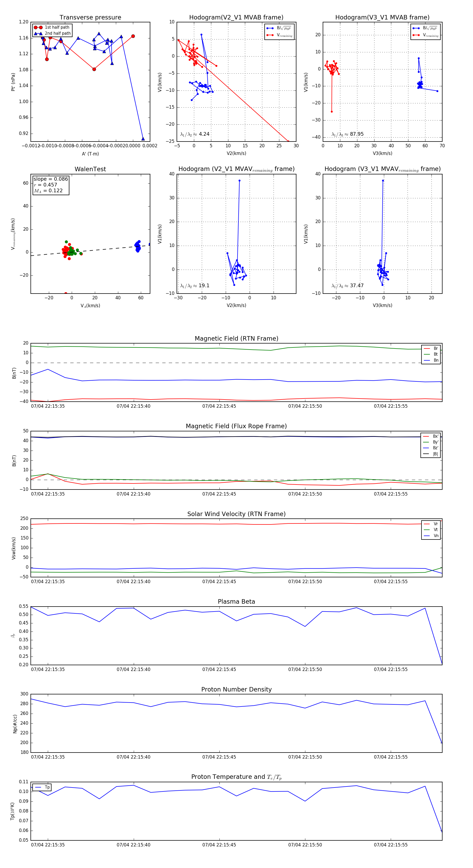Select the "|B|" legend entry
Image resolution: width=473 pixels, height=868 pixels.
(431, 454)
